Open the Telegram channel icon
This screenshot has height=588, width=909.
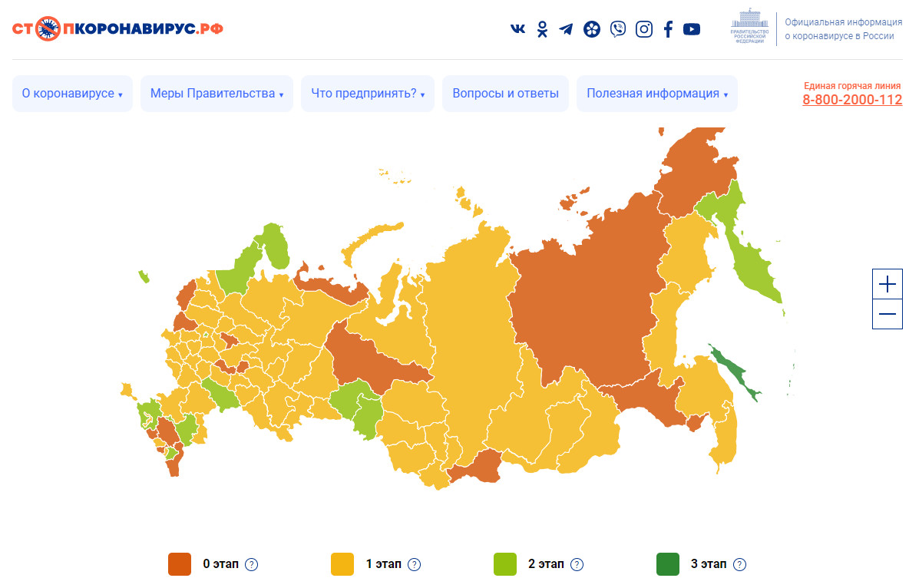coord(566,29)
